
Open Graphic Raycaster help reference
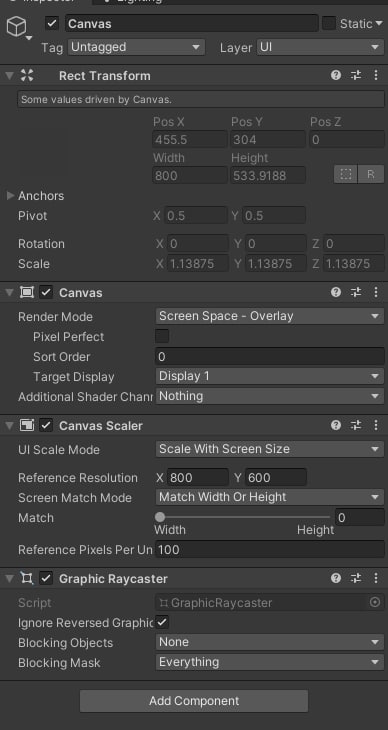[335, 578]
